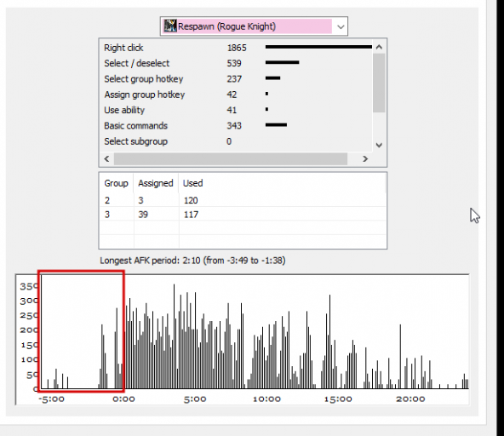Select the Right click action row
This screenshot has width=504, height=436.
click(237, 48)
